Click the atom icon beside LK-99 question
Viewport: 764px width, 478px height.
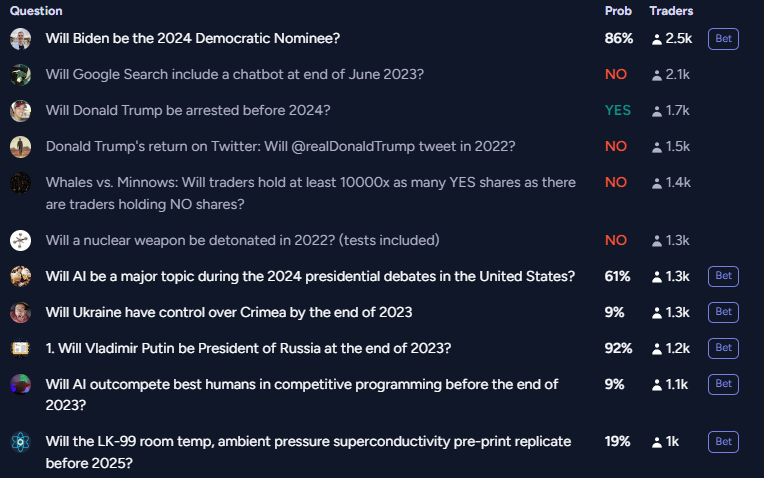20,442
